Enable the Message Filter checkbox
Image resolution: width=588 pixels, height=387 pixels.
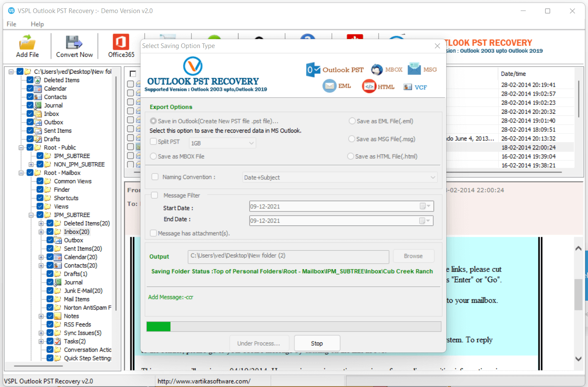point(155,195)
